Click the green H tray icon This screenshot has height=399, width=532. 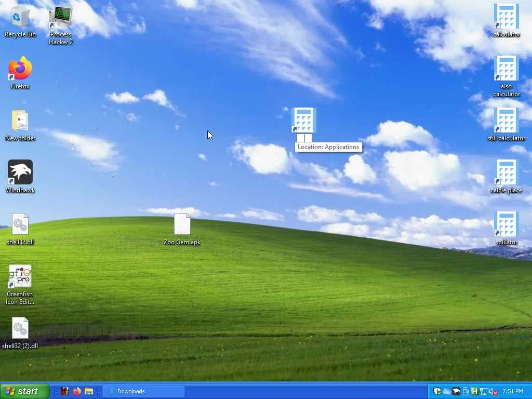(x=474, y=391)
